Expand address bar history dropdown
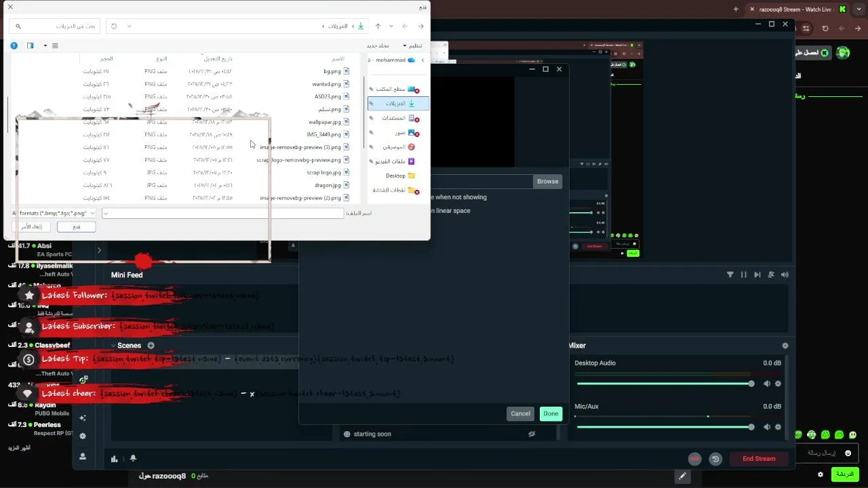The image size is (868, 488). click(x=130, y=26)
